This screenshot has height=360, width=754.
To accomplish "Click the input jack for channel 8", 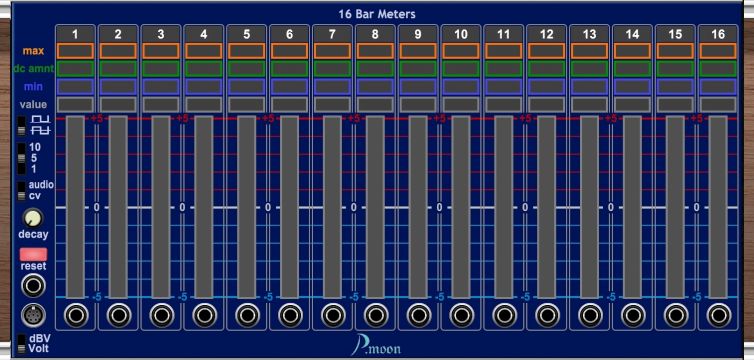I will pyautogui.click(x=376, y=316).
